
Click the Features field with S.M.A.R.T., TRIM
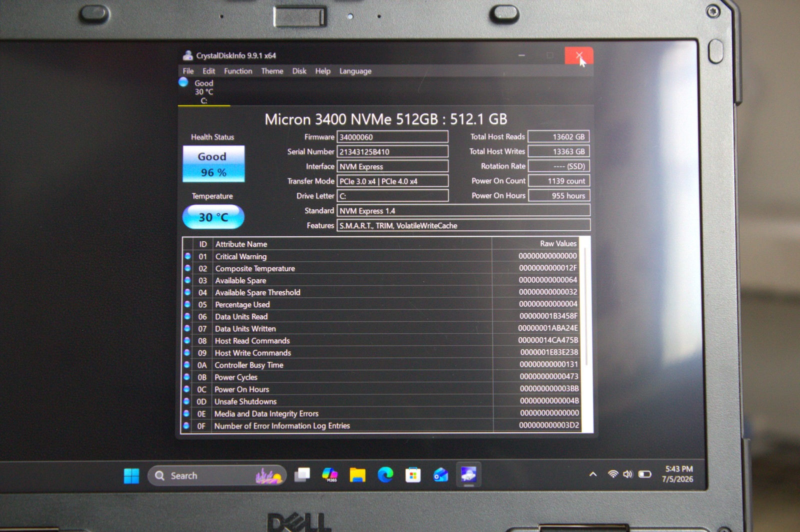pos(463,225)
